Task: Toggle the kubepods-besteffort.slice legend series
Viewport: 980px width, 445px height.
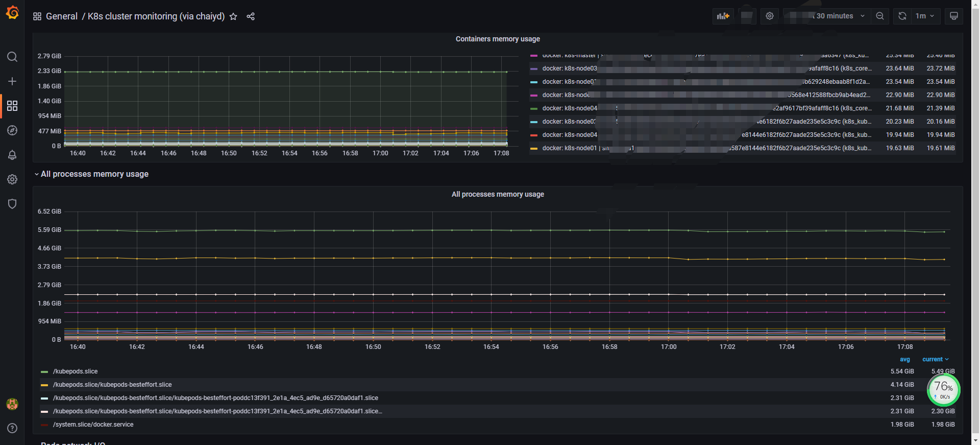Action: point(112,385)
